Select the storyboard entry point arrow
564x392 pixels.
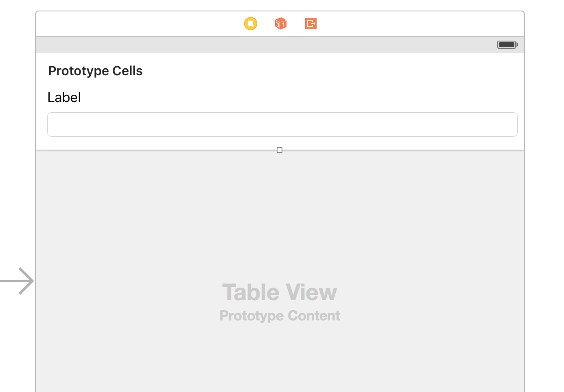(17, 281)
